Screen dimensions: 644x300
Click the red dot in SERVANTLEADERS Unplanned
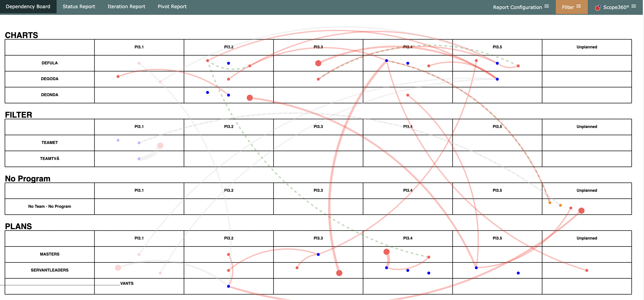(x=586, y=270)
